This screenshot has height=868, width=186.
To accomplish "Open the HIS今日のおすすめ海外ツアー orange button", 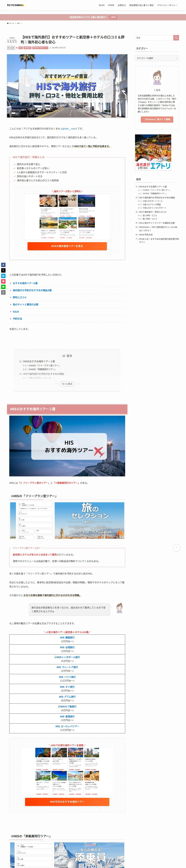I will tap(67, 802).
